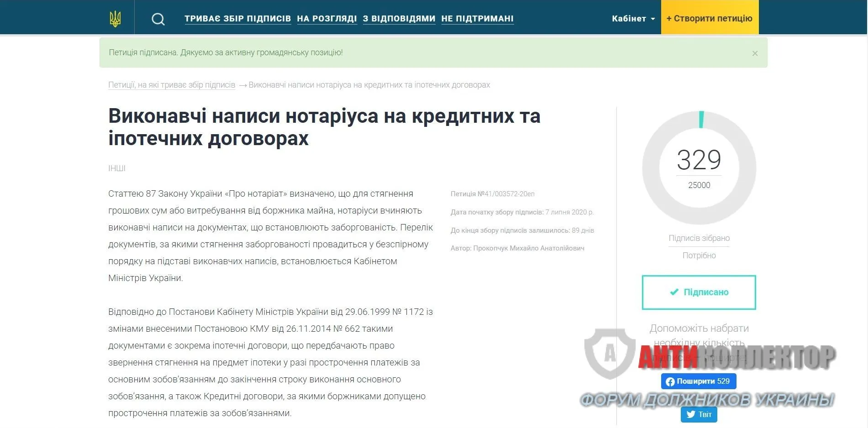
Task: Expand the Кабінет dropdown arrow
Action: point(653,19)
